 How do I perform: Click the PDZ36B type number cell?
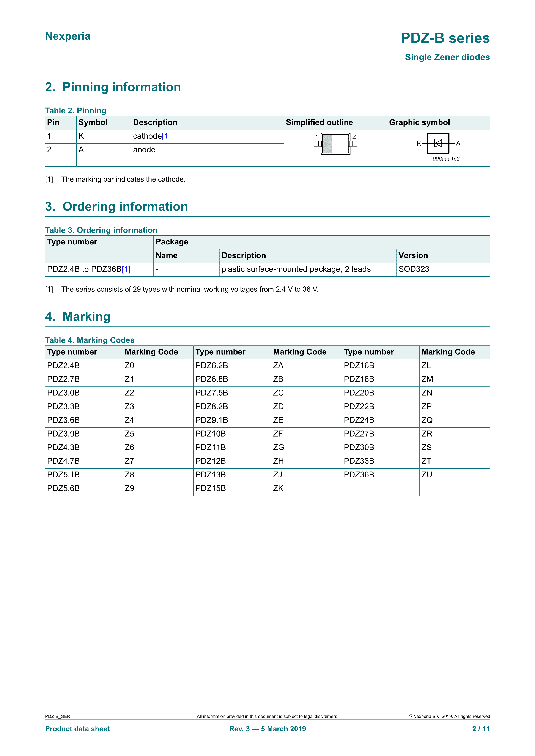[x=359, y=475]
